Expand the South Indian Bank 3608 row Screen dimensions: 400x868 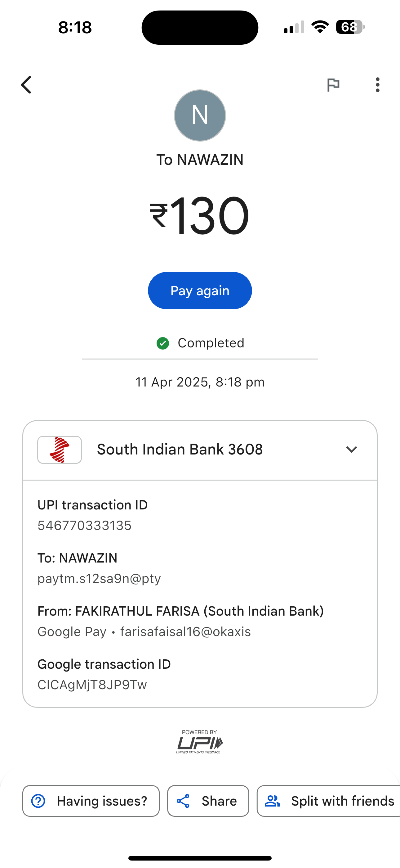tap(180, 450)
